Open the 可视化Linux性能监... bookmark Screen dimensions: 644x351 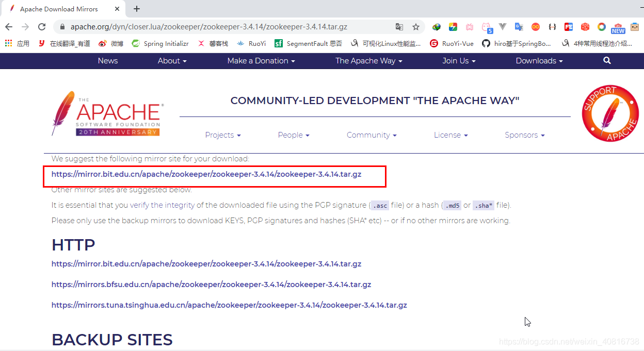(x=385, y=44)
